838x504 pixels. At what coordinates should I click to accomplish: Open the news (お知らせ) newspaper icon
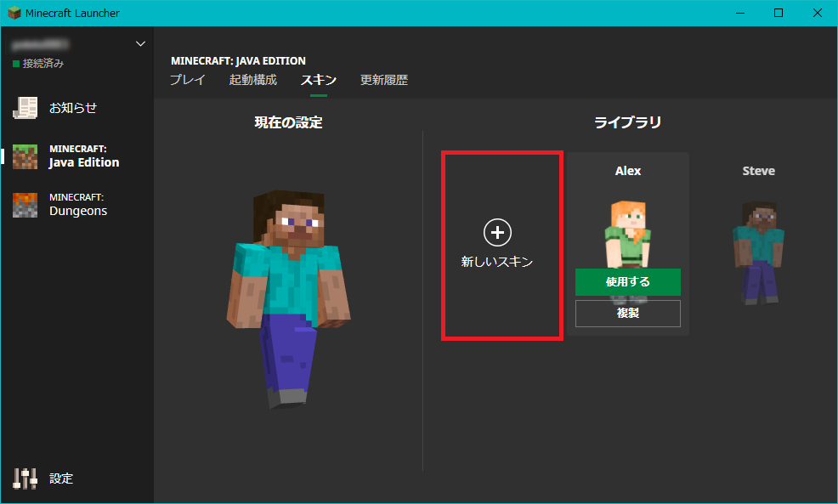point(25,108)
